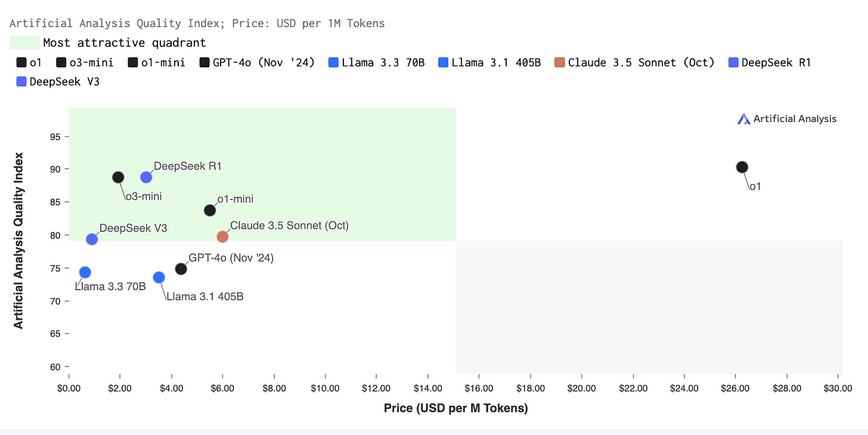Select the Llama 3.3 70B marker
Screen dimensions: 868x435
[x=85, y=272]
